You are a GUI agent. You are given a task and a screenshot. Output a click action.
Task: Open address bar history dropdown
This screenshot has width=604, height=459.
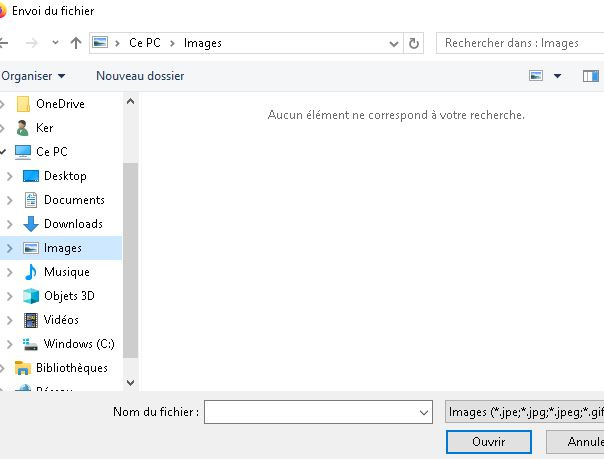[x=394, y=44]
